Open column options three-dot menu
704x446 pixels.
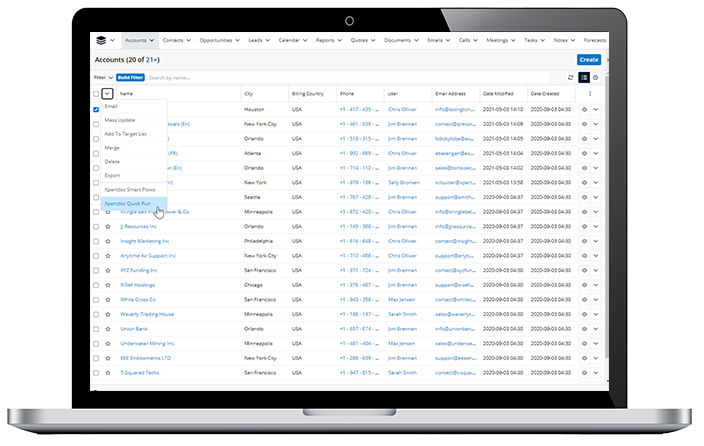click(x=590, y=93)
